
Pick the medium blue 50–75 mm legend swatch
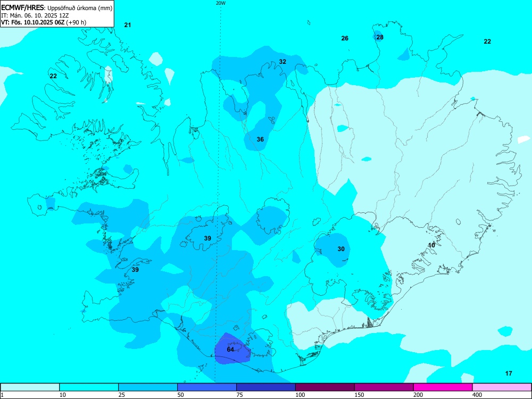coord(207,387)
